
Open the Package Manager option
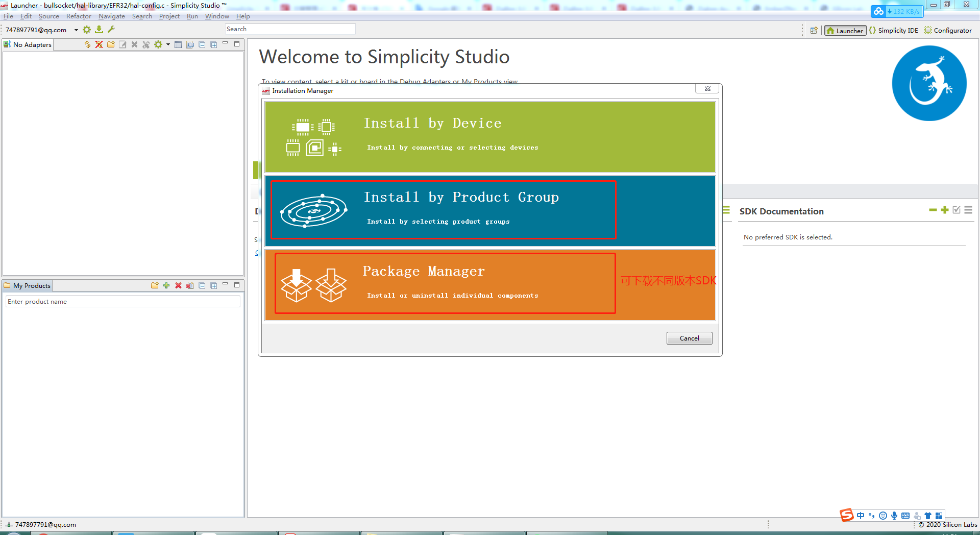(490, 285)
